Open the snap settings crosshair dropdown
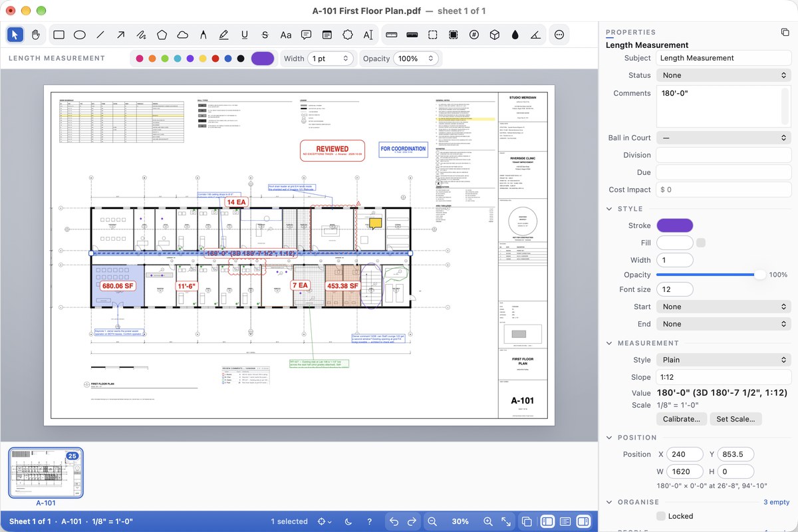Viewport: 798px width, 532px height. click(x=325, y=521)
